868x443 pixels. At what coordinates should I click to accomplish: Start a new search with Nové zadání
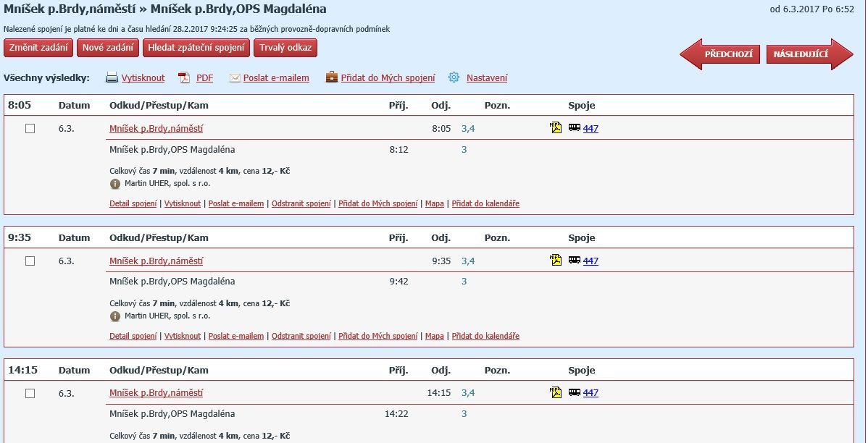[x=108, y=48]
